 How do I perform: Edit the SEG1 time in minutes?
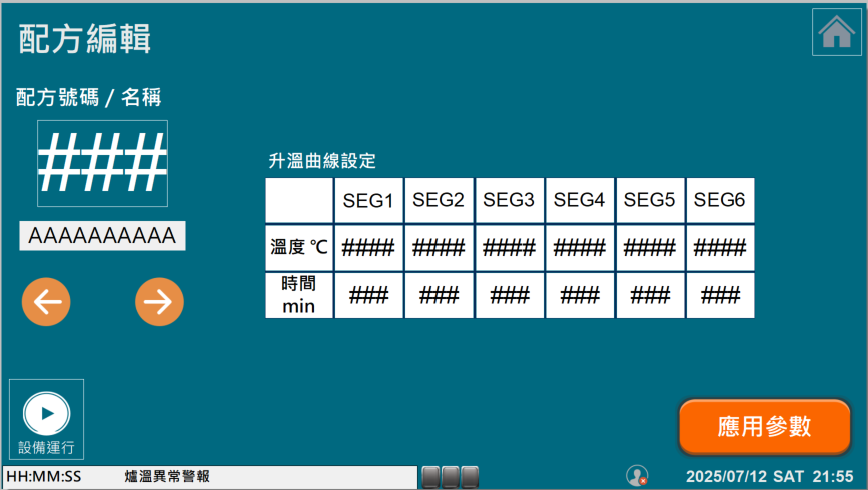point(368,296)
